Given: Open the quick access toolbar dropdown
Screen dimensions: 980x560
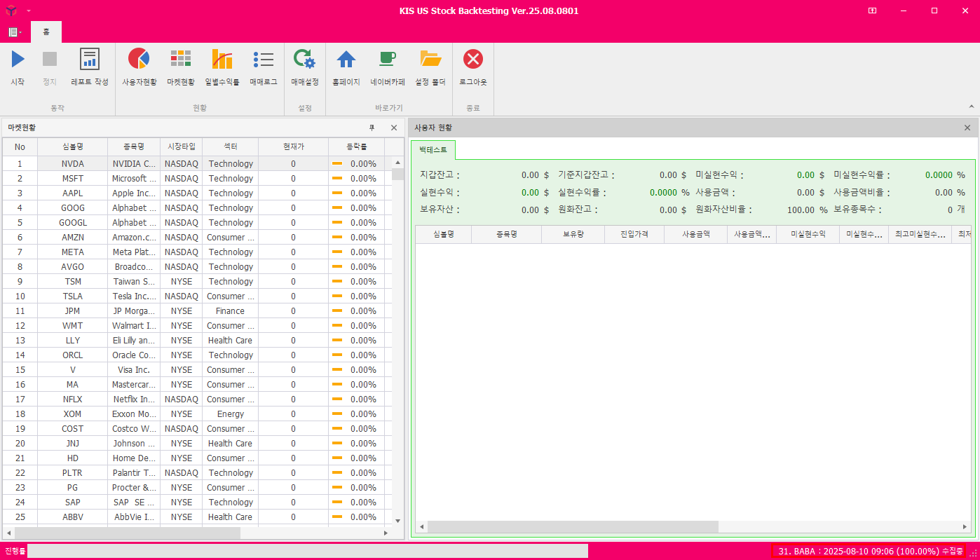Looking at the screenshot, I should (x=29, y=11).
